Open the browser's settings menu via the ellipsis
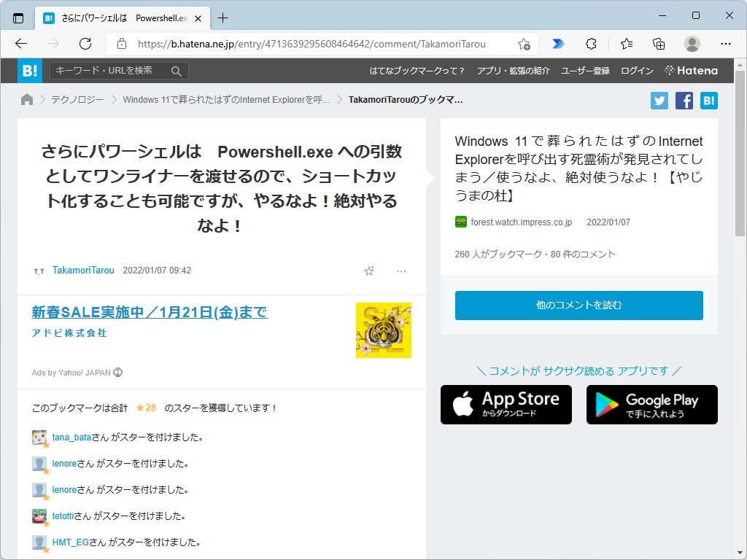Screen dimensions: 747x560 pos(725,44)
